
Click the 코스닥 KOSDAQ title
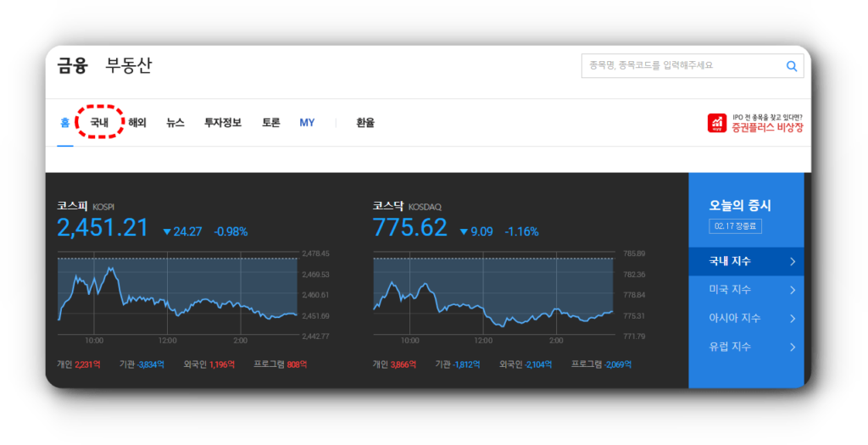[407, 207]
